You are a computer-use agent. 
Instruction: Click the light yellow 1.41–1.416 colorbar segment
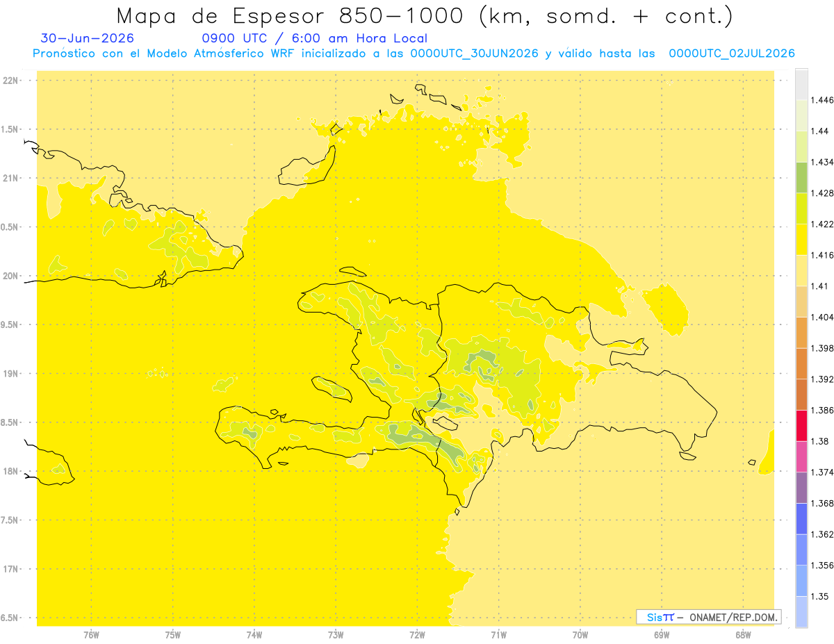point(801,270)
